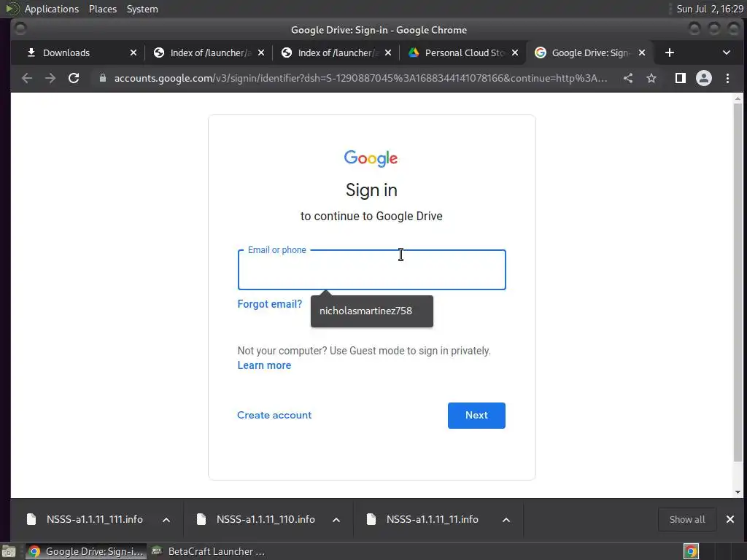The height and width of the screenshot is (560, 747).
Task: Select the Google Drive: Sign-in tab
Action: tap(590, 52)
